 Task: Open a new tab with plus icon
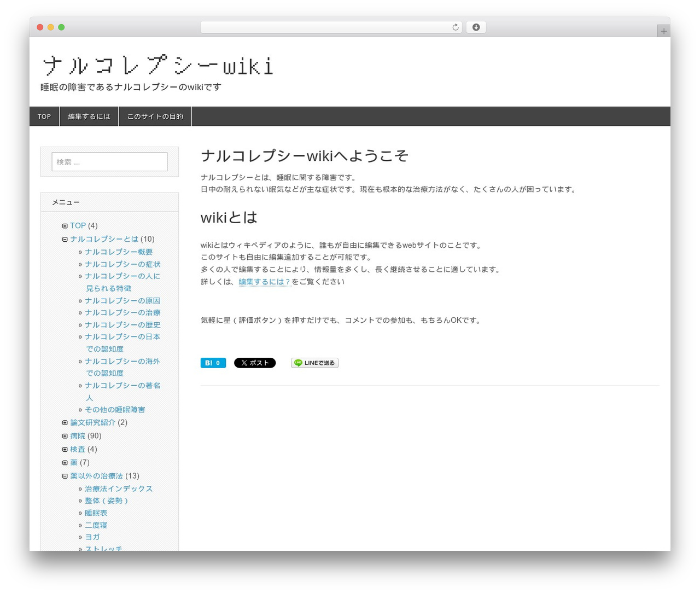pyautogui.click(x=663, y=31)
